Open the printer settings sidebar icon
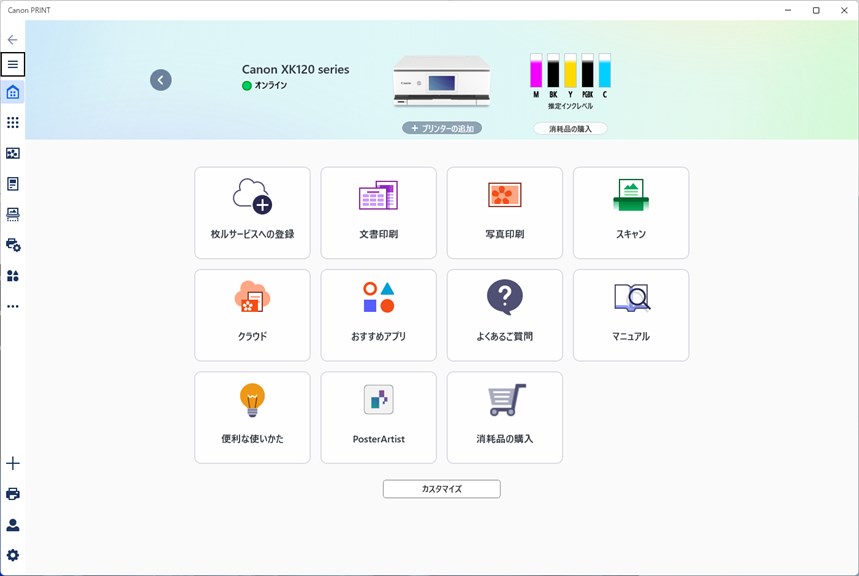 [13, 245]
